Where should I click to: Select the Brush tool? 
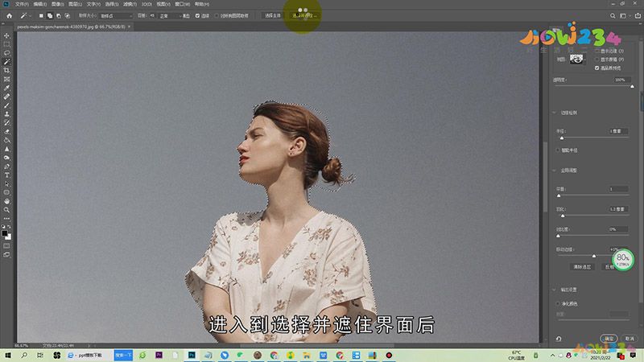tap(6, 105)
